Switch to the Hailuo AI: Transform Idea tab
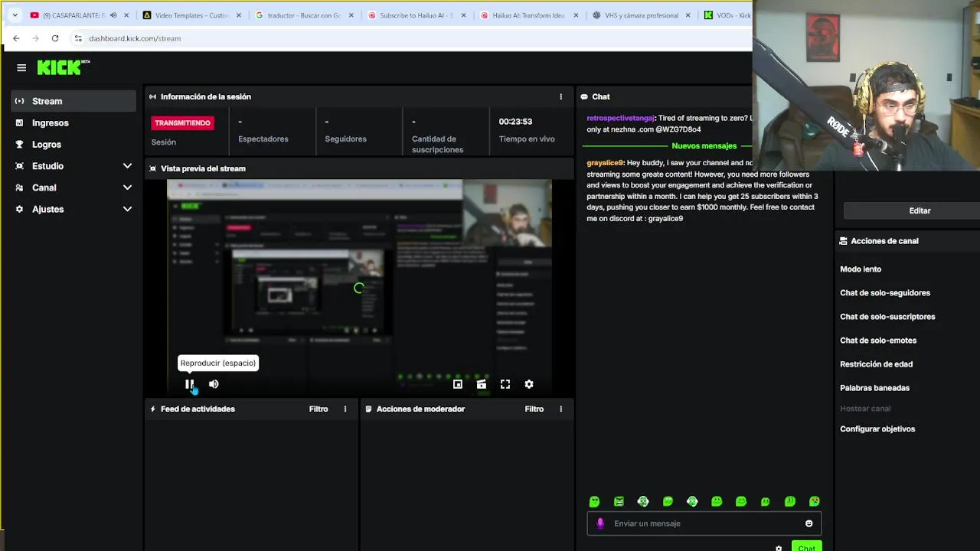The height and width of the screenshot is (551, 980). (528, 15)
